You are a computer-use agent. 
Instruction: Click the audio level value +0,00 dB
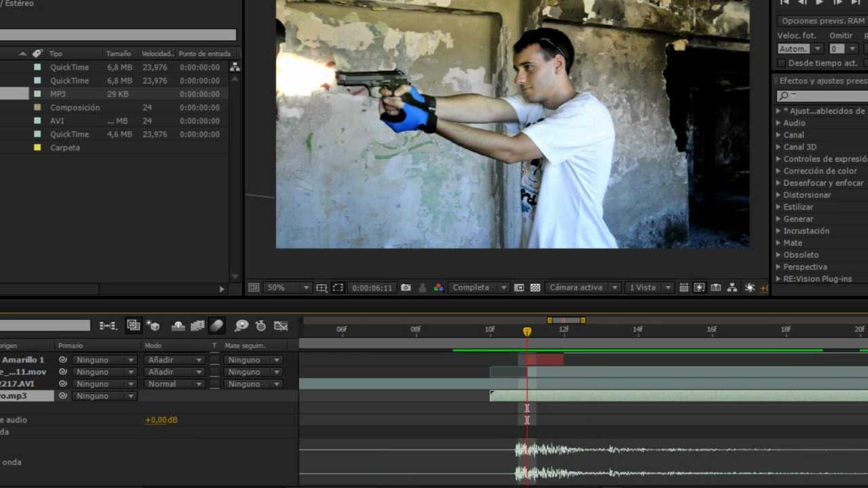(161, 420)
